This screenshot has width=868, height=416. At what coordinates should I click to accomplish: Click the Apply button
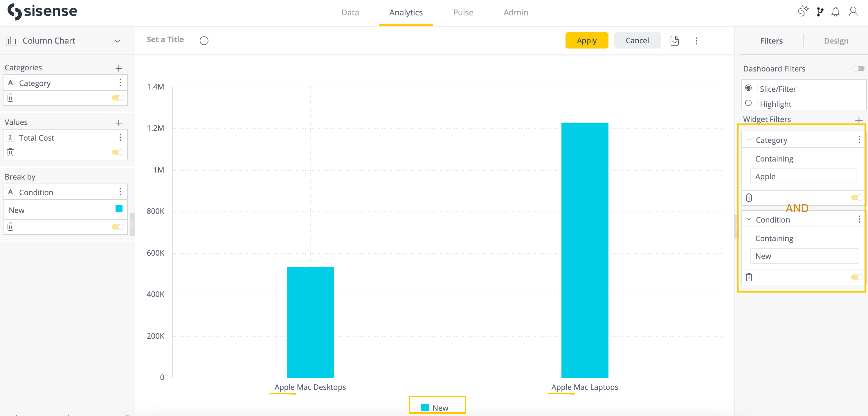point(587,40)
